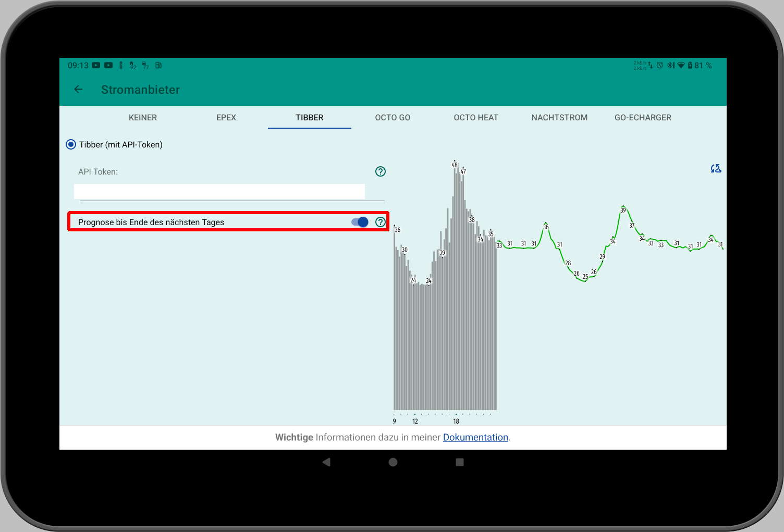
Task: Open the OCTO HEAT tab
Action: [476, 118]
